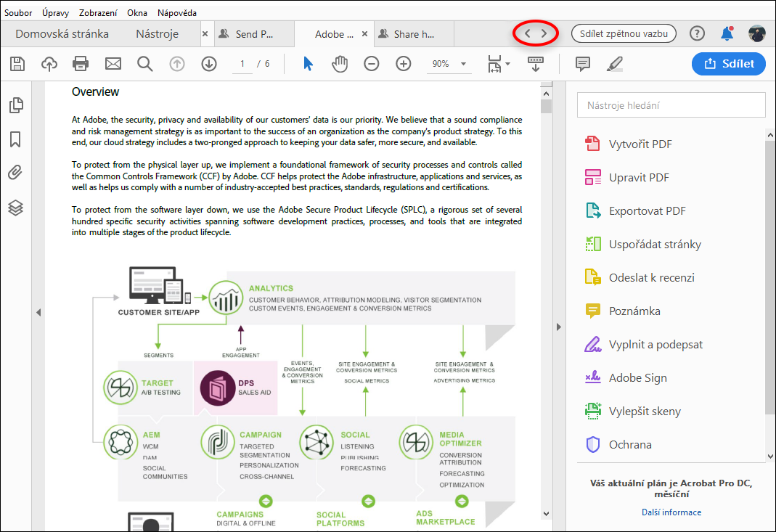This screenshot has width=776, height=532.
Task: Open the attachments paperclip panel
Action: (15, 172)
